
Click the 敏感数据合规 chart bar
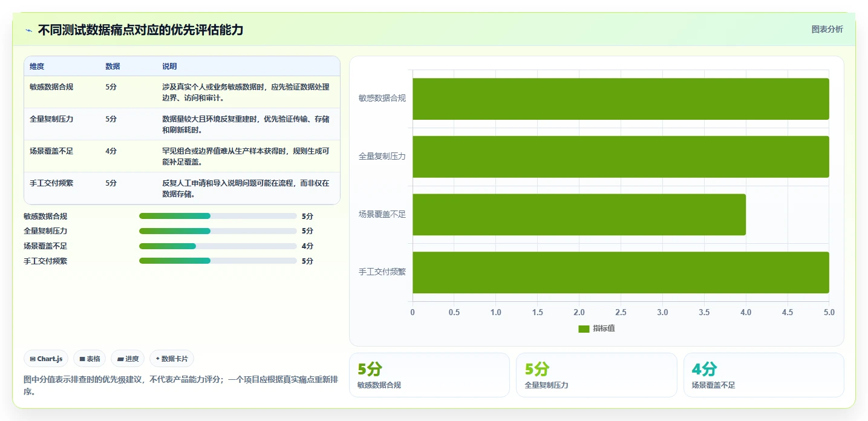(621, 99)
